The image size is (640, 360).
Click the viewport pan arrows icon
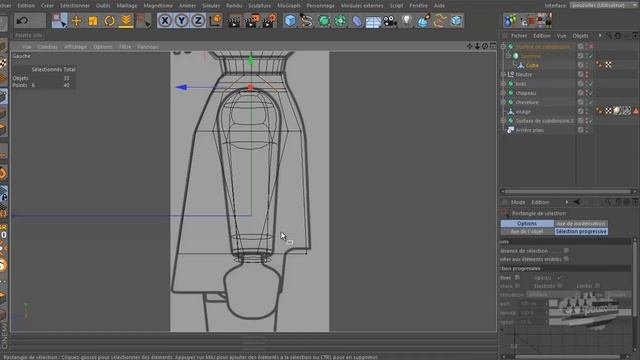469,46
